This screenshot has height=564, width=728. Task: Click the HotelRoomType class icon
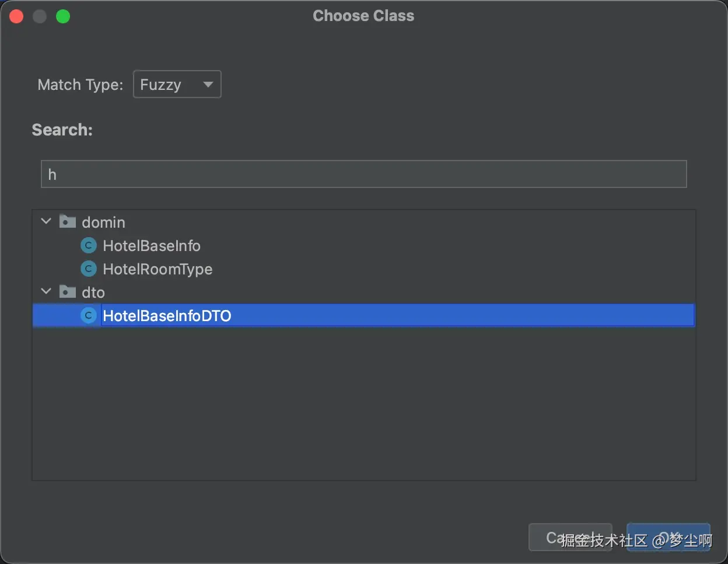click(88, 269)
